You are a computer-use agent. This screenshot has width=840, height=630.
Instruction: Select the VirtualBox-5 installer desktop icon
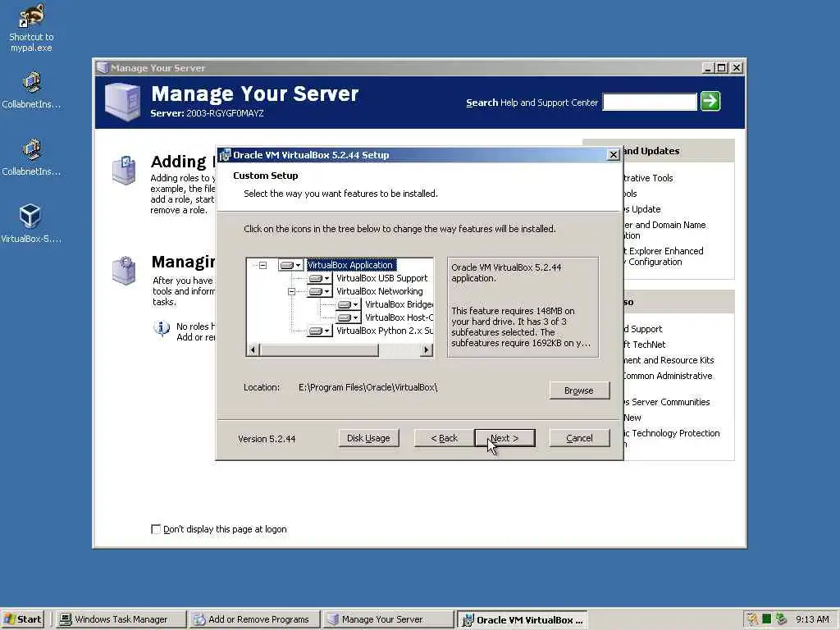click(x=31, y=224)
